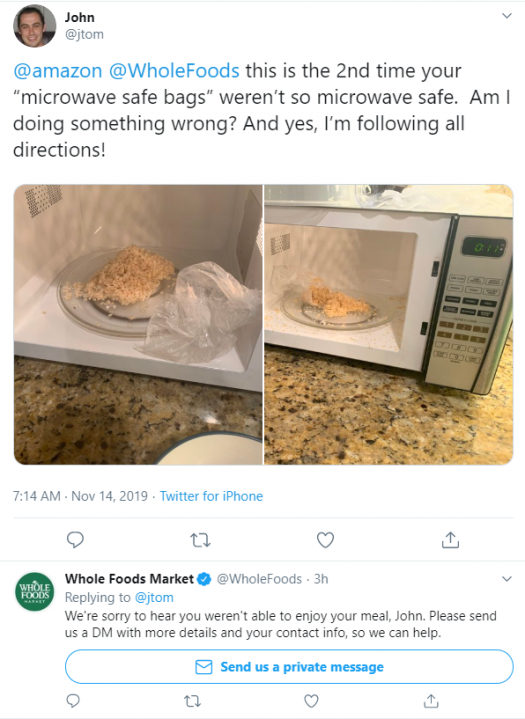This screenshot has width=525, height=719.
Task: Expand options chevron on Whole Foods reply
Action: coord(507,579)
